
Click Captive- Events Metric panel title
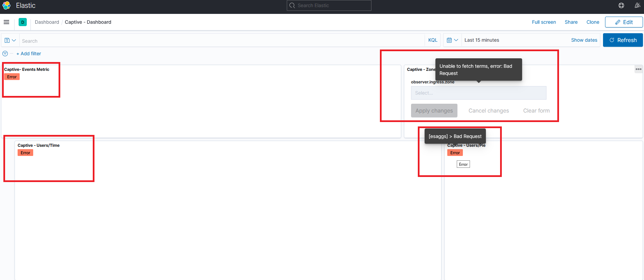(x=27, y=69)
